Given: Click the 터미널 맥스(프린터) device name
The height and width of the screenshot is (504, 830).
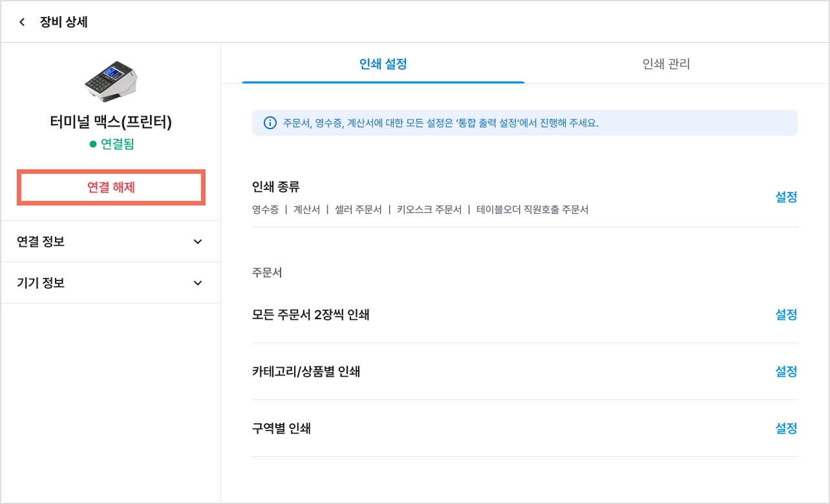Looking at the screenshot, I should [x=111, y=121].
